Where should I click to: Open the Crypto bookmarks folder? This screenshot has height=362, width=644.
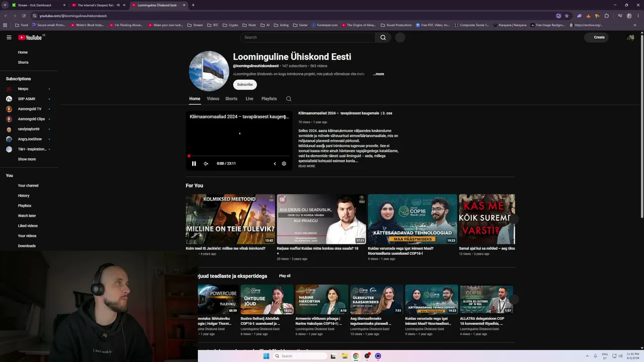click(x=230, y=25)
